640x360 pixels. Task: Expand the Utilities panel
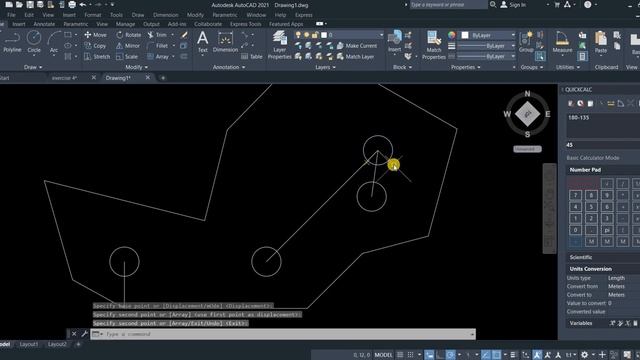coord(567,67)
